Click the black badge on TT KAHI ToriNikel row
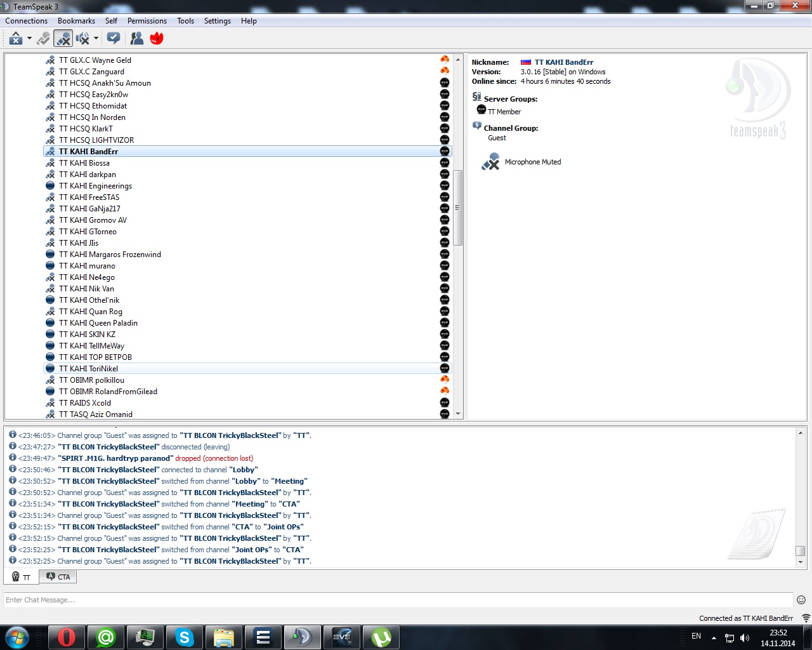 (445, 369)
